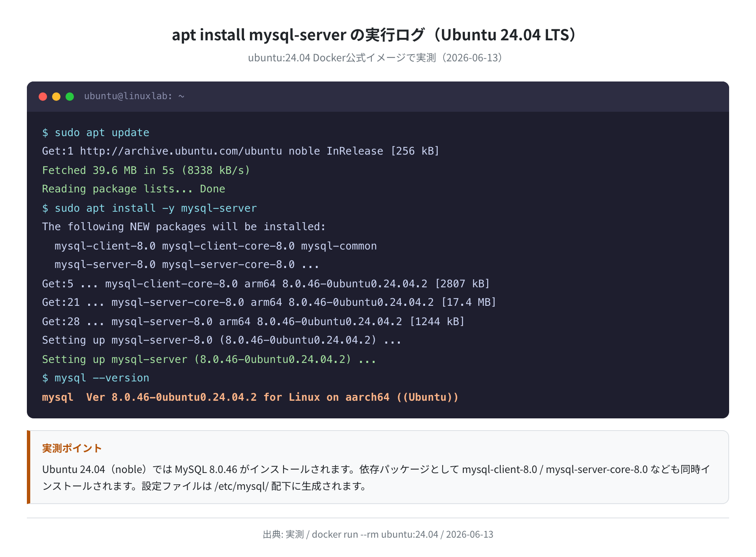Click the callout line mentioning /etc/mysql/

point(205,486)
